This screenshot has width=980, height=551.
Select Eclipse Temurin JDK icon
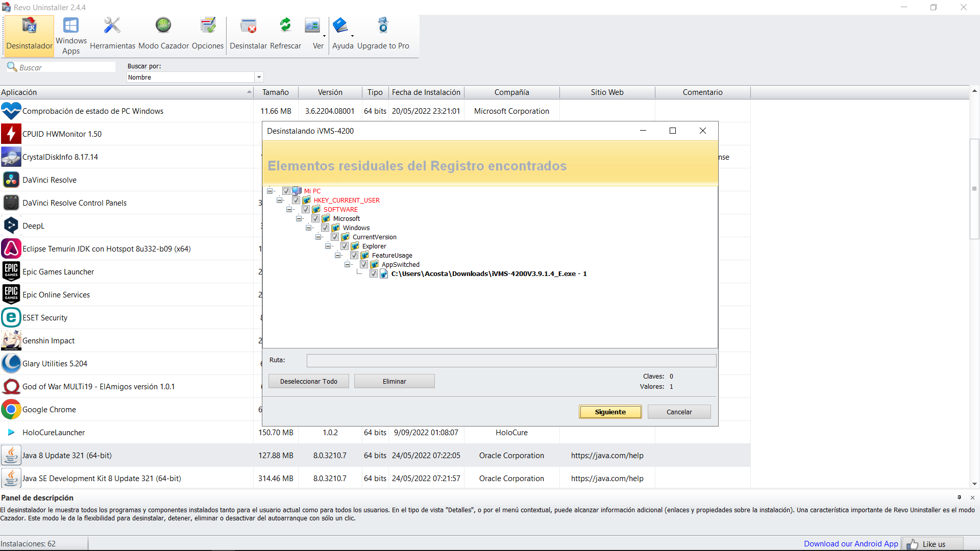click(11, 248)
